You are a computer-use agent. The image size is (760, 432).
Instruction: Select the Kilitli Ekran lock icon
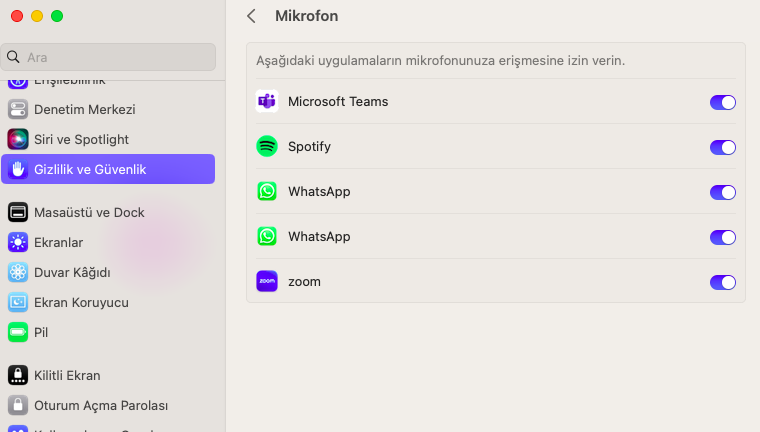point(18,375)
